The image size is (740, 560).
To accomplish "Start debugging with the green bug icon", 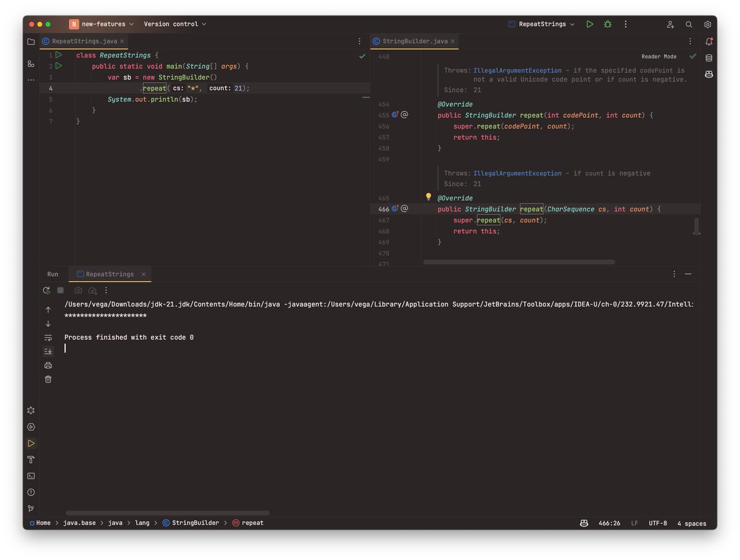I will coord(607,24).
